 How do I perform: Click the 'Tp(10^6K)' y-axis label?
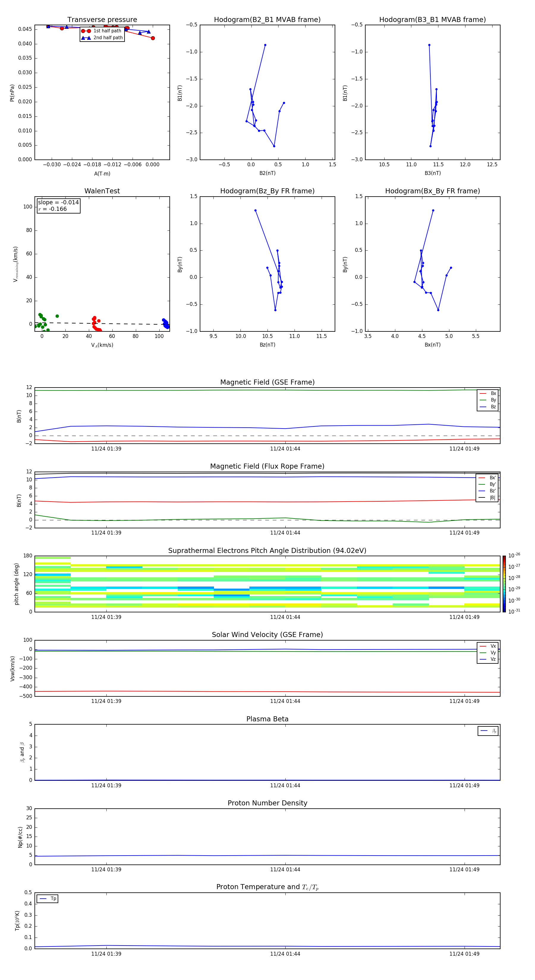[x=17, y=921]
